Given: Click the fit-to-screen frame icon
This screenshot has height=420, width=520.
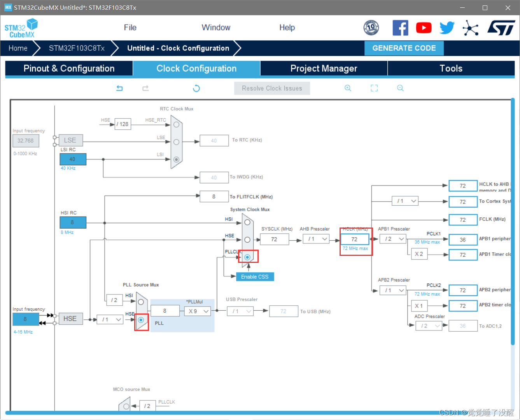Looking at the screenshot, I should point(374,88).
